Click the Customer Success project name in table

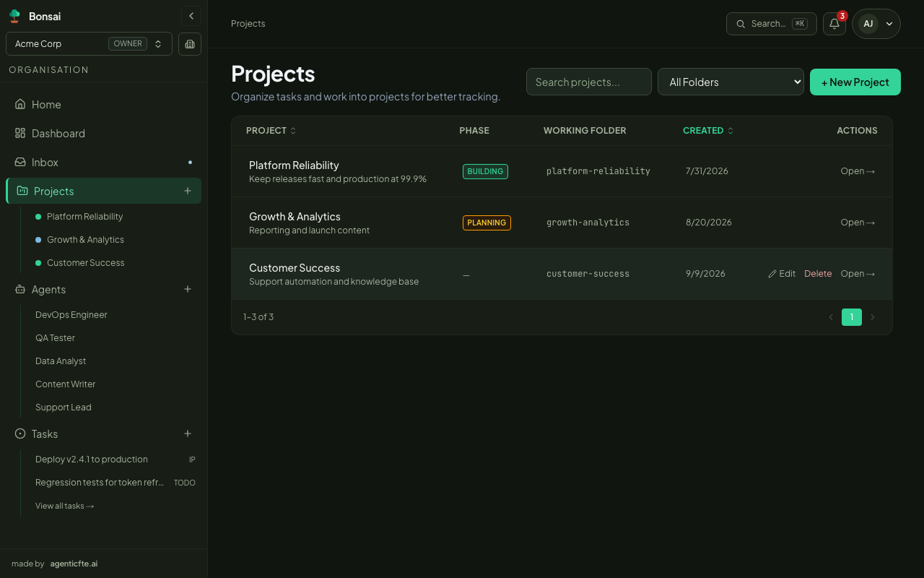pyautogui.click(x=295, y=268)
